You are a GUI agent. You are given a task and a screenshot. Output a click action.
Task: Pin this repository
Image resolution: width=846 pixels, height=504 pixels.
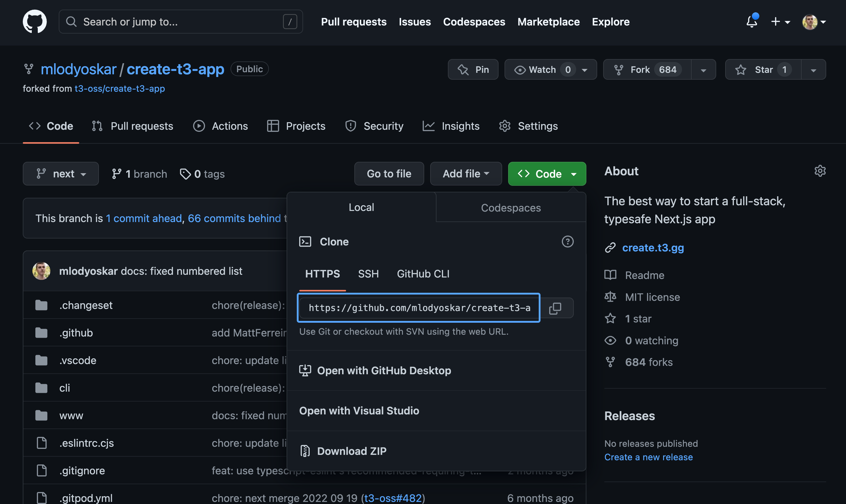coord(473,70)
